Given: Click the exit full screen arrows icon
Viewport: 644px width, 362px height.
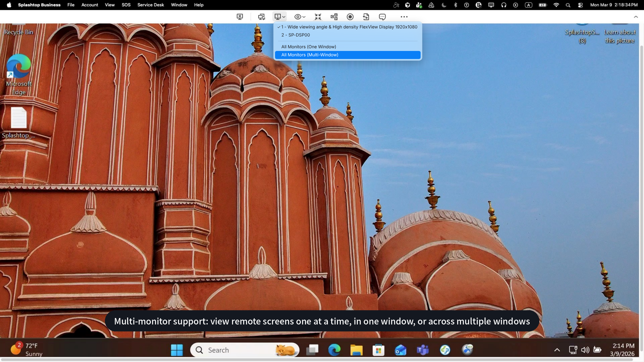Looking at the screenshot, I should (x=318, y=17).
